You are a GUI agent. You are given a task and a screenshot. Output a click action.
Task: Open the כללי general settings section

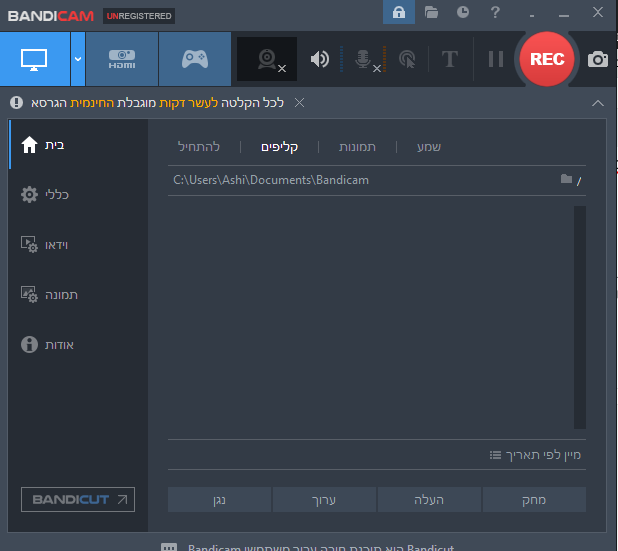[78, 195]
